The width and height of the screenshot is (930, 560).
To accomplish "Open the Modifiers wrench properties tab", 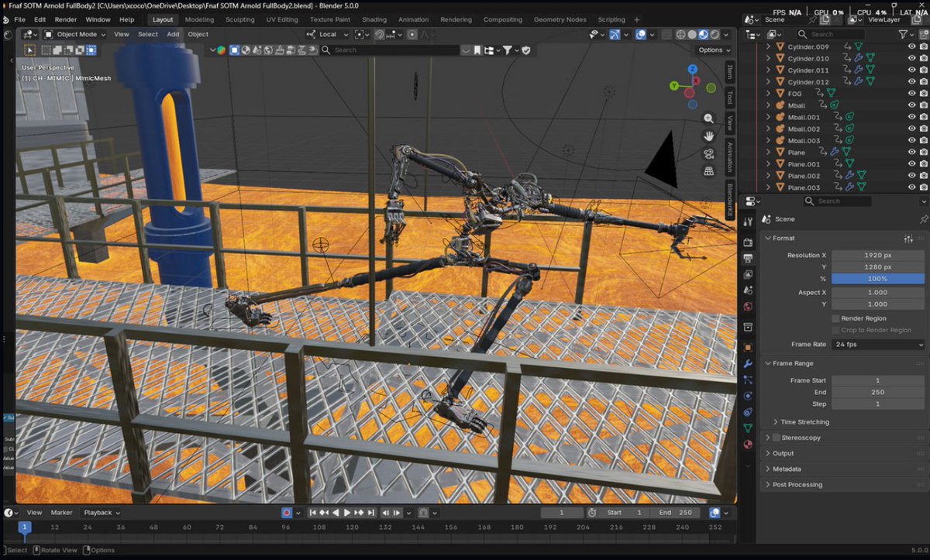I will click(748, 363).
